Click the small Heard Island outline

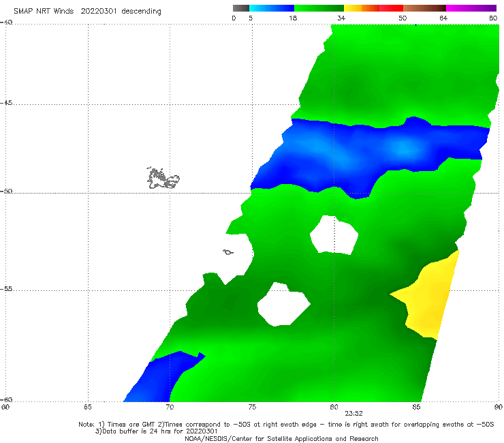pyautogui.click(x=228, y=252)
